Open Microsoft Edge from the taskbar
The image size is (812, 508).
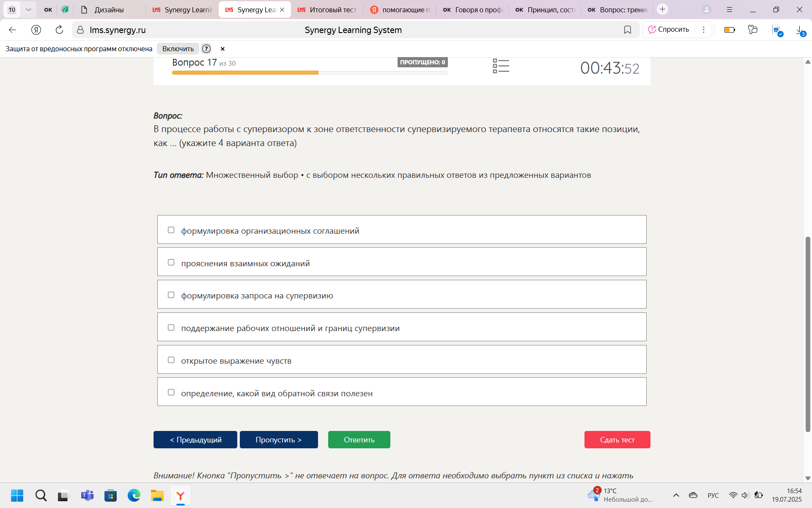134,495
